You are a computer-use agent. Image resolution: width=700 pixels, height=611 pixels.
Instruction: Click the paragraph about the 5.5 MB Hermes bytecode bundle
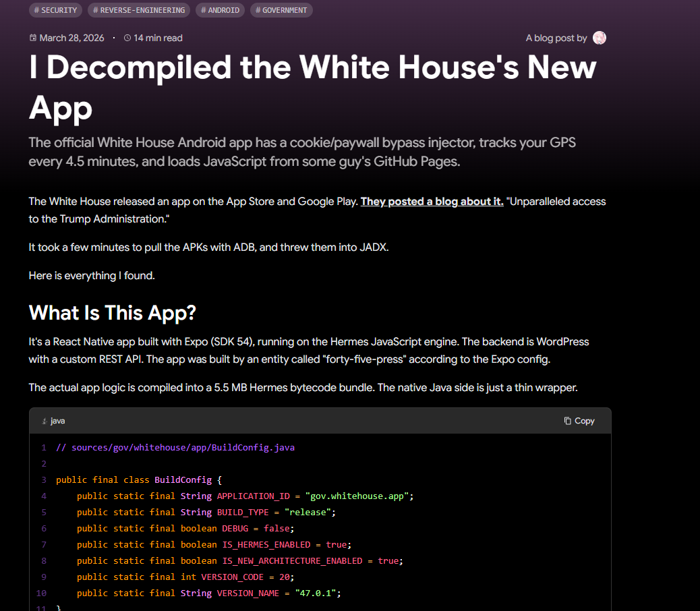[303, 387]
